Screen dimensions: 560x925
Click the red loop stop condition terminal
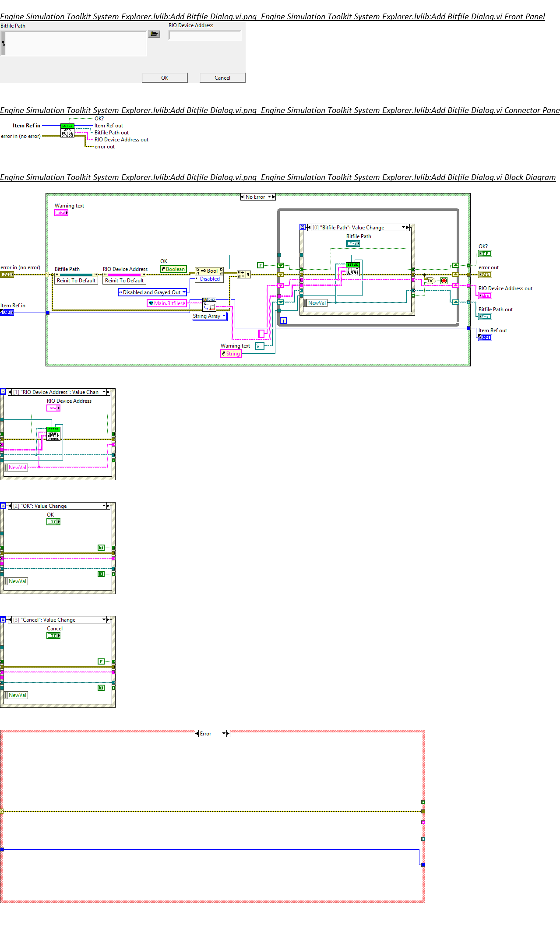click(444, 281)
